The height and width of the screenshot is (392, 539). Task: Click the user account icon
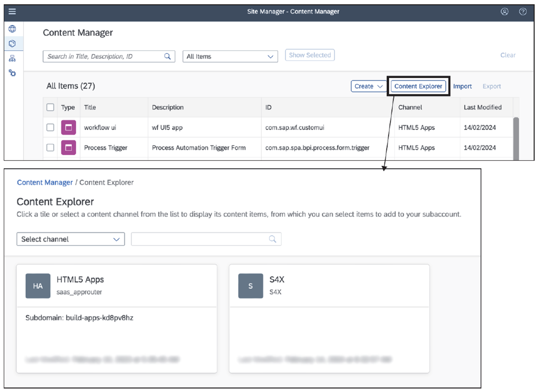(x=504, y=11)
